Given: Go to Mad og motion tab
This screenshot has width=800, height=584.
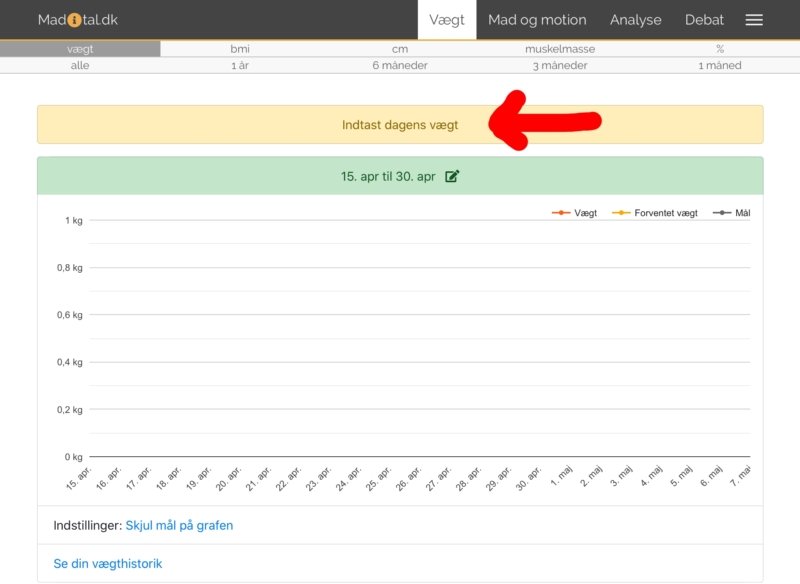Looking at the screenshot, I should [537, 20].
